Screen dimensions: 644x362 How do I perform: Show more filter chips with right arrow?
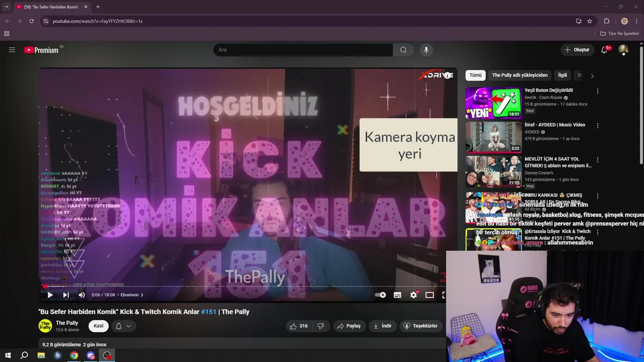coord(592,76)
